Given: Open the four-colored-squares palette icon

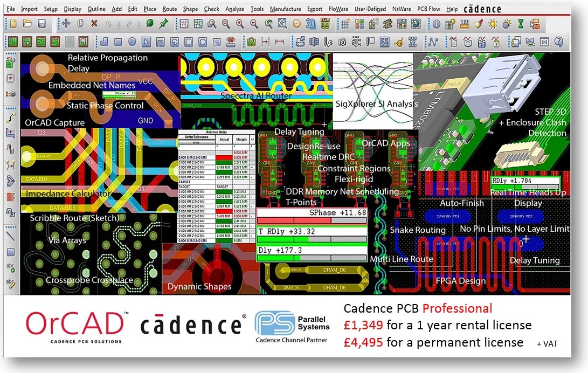Looking at the screenshot, I should [x=359, y=24].
